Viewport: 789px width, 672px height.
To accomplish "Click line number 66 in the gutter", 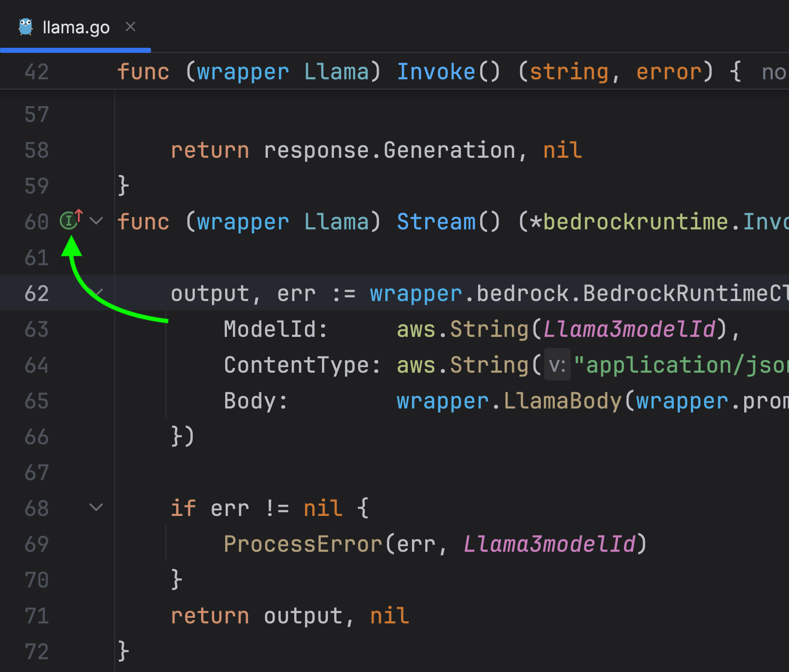I will click(37, 437).
